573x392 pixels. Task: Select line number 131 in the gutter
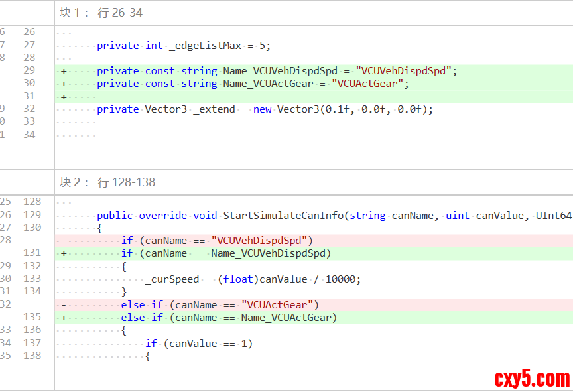(32, 253)
